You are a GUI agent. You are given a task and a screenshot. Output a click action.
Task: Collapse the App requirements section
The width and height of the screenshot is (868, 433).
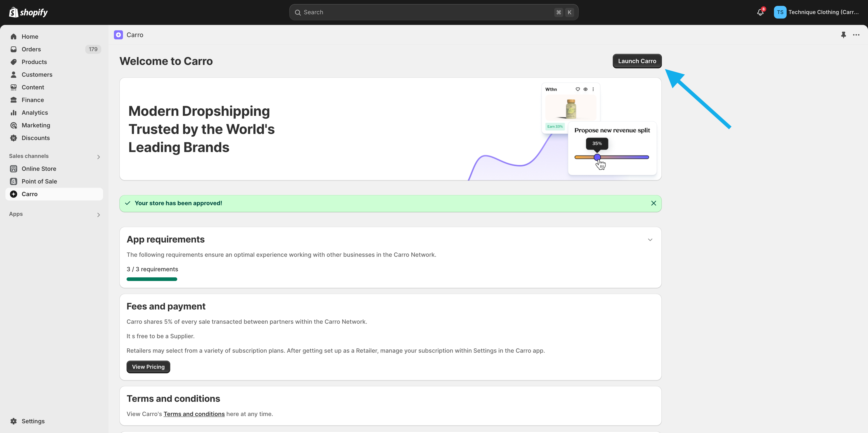click(x=650, y=240)
